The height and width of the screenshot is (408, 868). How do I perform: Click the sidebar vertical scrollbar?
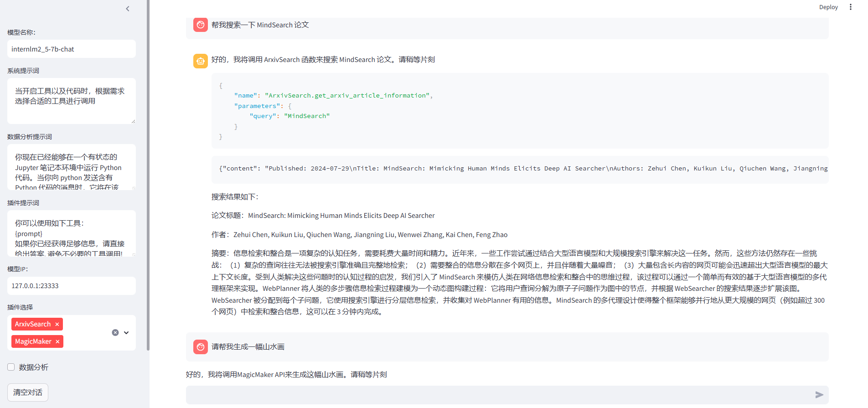(x=148, y=176)
